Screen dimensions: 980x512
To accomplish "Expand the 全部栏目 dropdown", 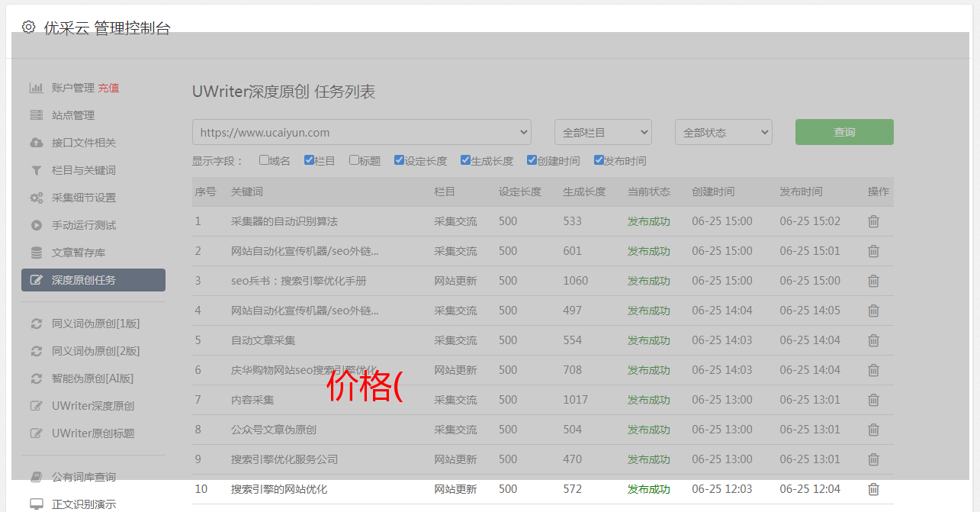I will (602, 132).
